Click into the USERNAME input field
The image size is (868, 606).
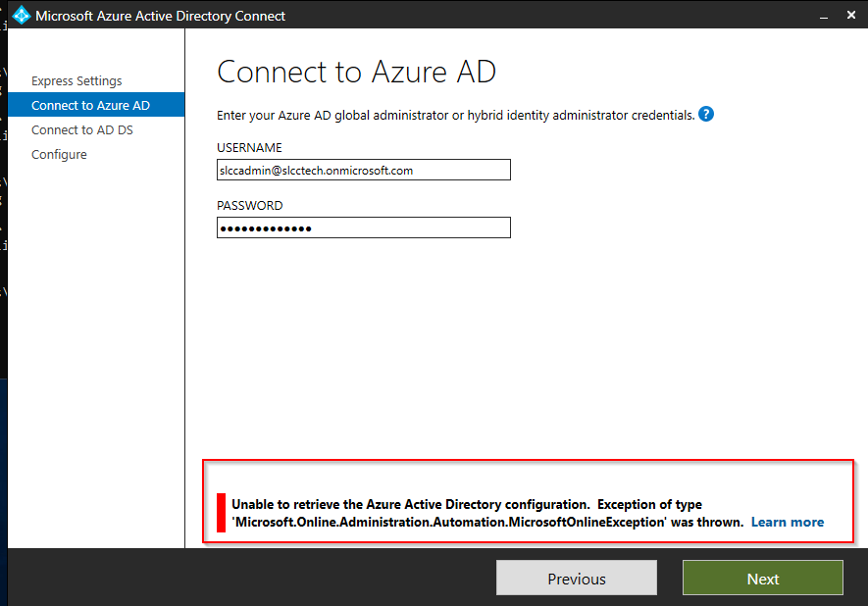pyautogui.click(x=364, y=170)
